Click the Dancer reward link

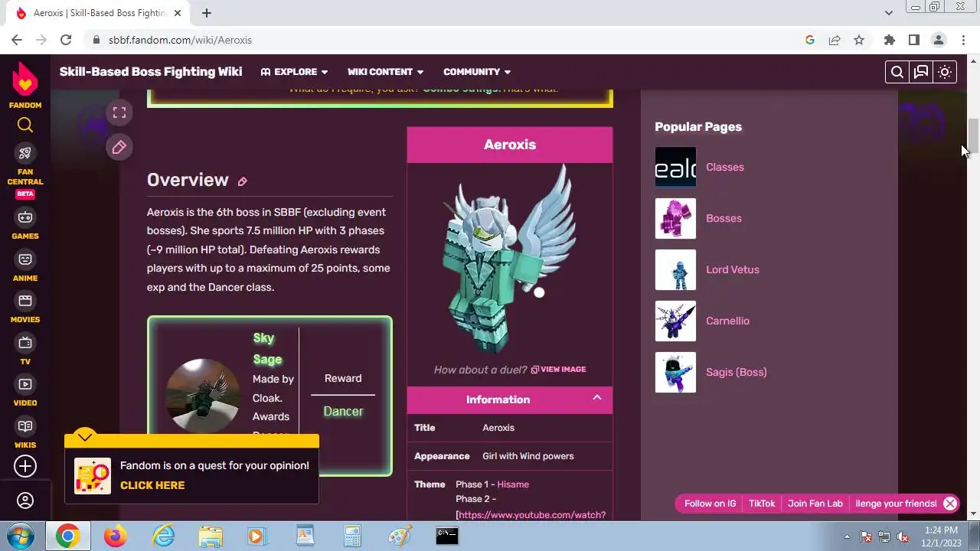click(x=343, y=412)
